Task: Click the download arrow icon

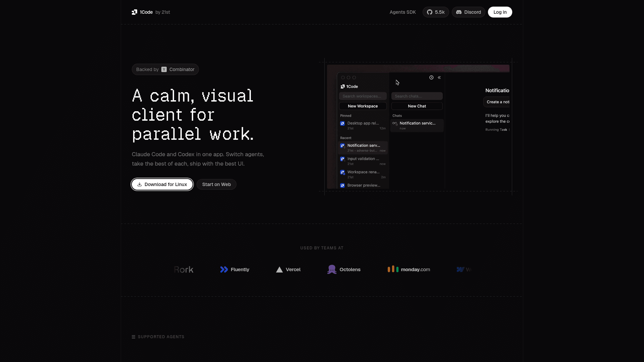Action: click(x=140, y=184)
